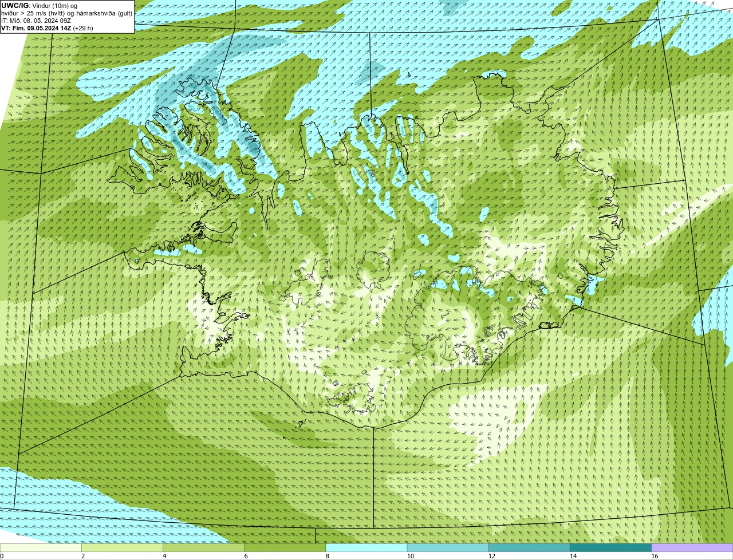This screenshot has width=733, height=560.
Task: Click the lavender swatch above 16
Action: pyautogui.click(x=692, y=547)
